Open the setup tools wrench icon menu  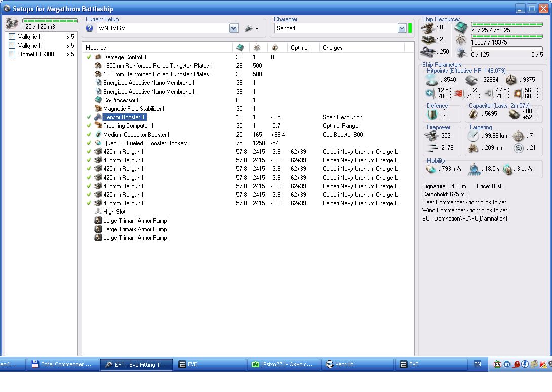(x=251, y=28)
